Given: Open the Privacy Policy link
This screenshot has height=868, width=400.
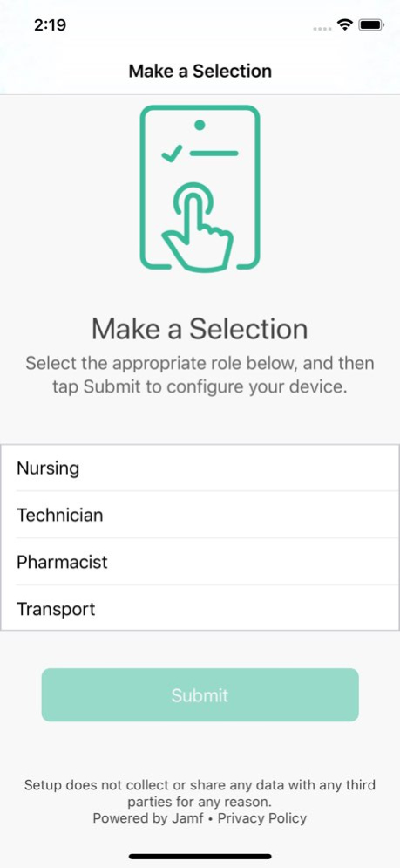Looking at the screenshot, I should click(262, 818).
